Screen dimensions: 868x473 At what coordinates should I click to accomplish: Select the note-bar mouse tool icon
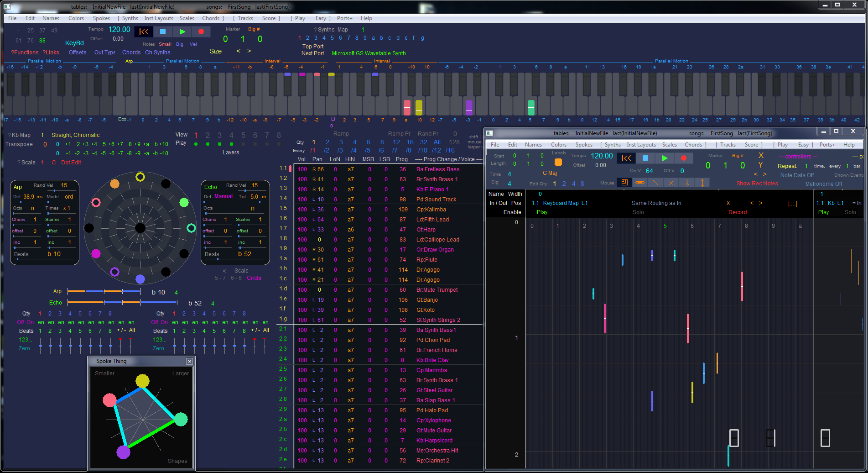640,183
